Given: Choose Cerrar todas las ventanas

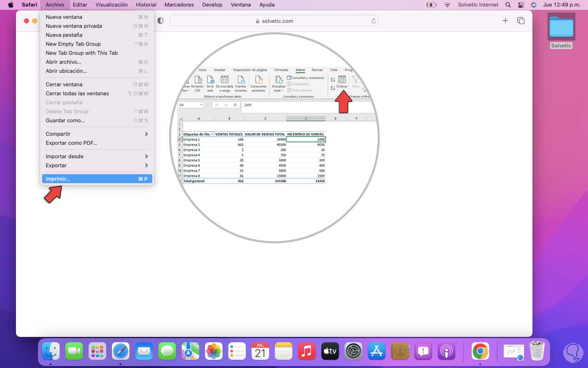Looking at the screenshot, I should [97, 93].
